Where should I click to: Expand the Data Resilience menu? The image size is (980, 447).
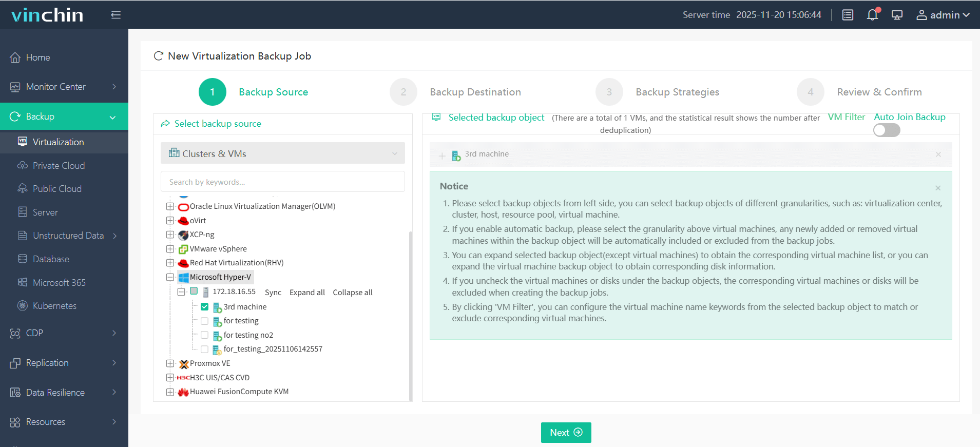point(64,393)
